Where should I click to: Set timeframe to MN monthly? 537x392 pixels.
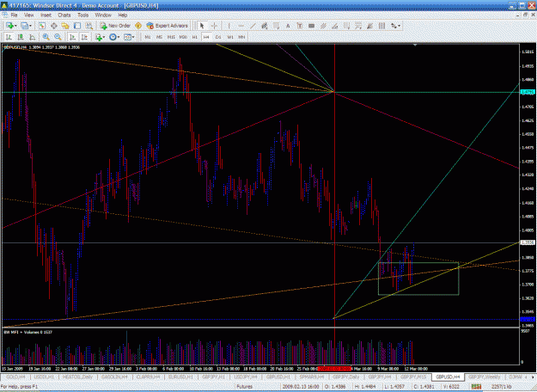[x=241, y=37]
